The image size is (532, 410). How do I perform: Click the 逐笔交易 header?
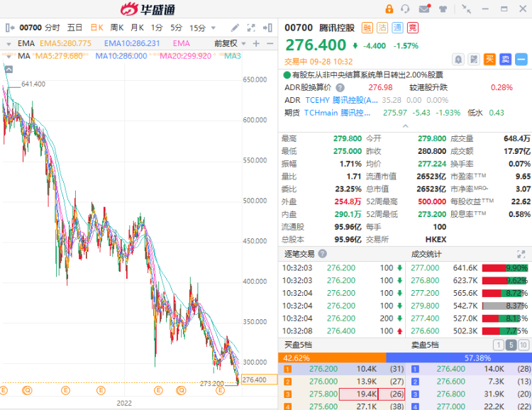(x=299, y=254)
